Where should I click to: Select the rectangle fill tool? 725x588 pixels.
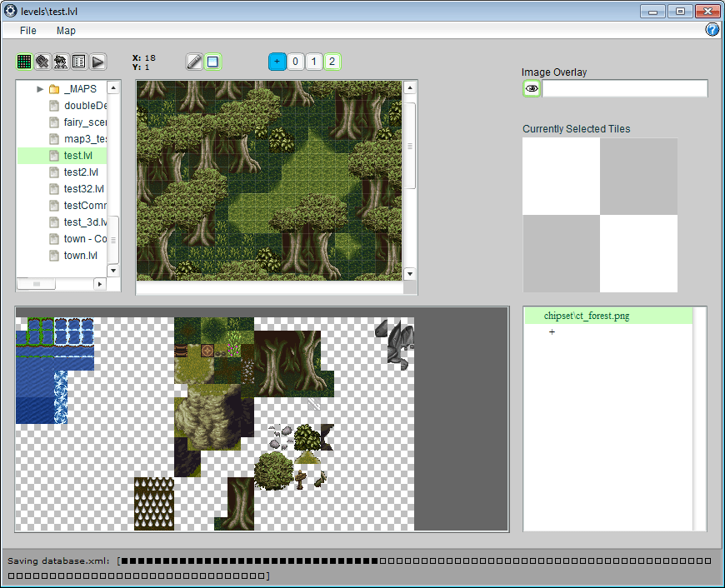(212, 62)
